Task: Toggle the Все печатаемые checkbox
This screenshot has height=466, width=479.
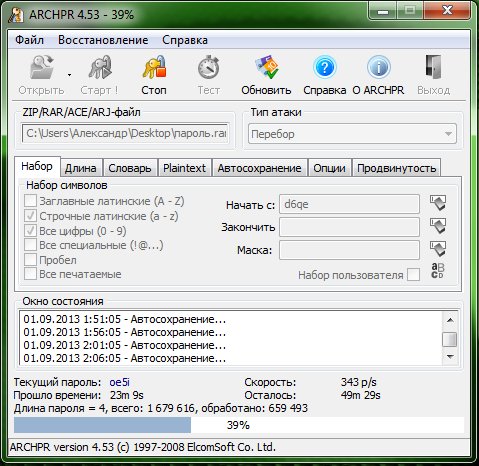Action: tap(30, 274)
